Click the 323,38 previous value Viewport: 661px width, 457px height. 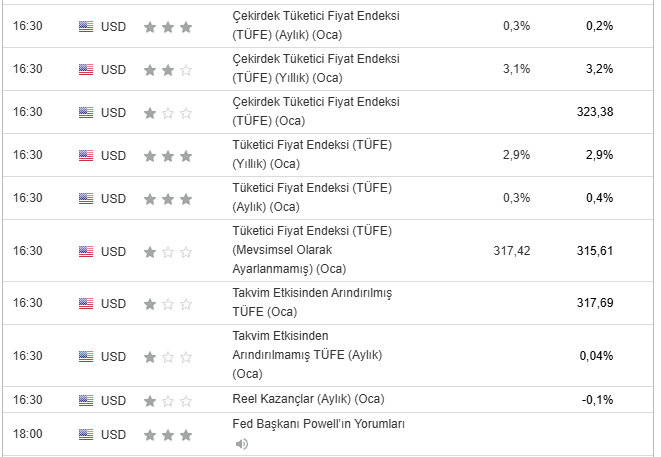tap(595, 112)
